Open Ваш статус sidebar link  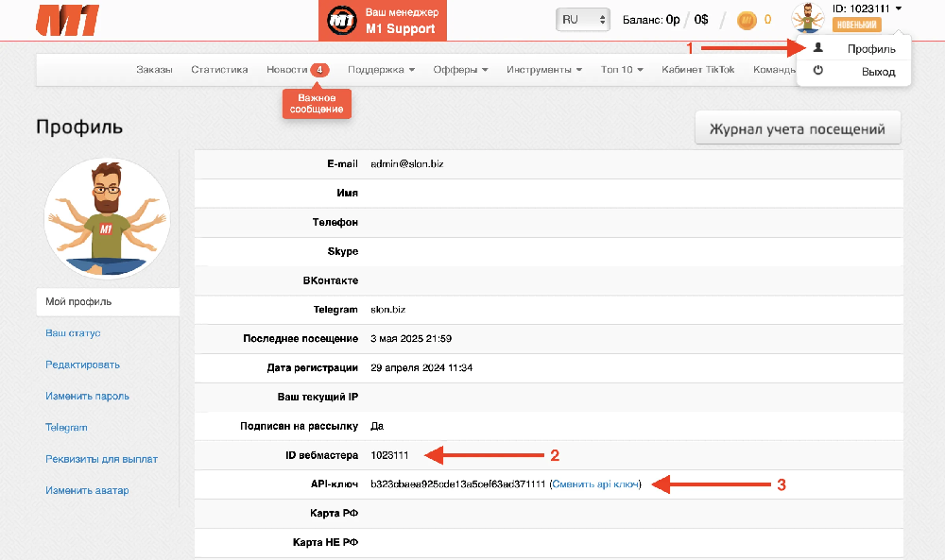point(73,333)
